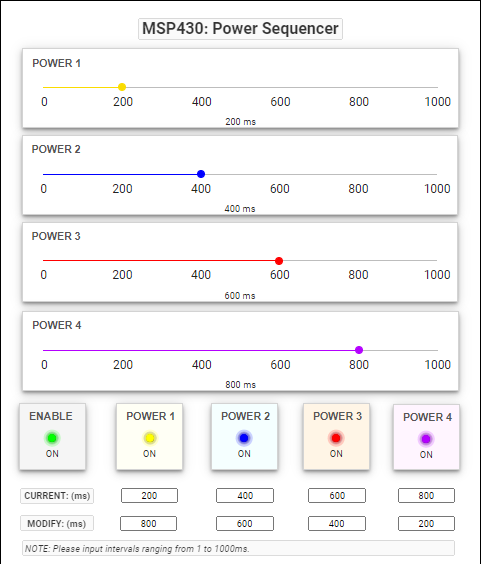Click the NOTE about input intervals

(238, 549)
